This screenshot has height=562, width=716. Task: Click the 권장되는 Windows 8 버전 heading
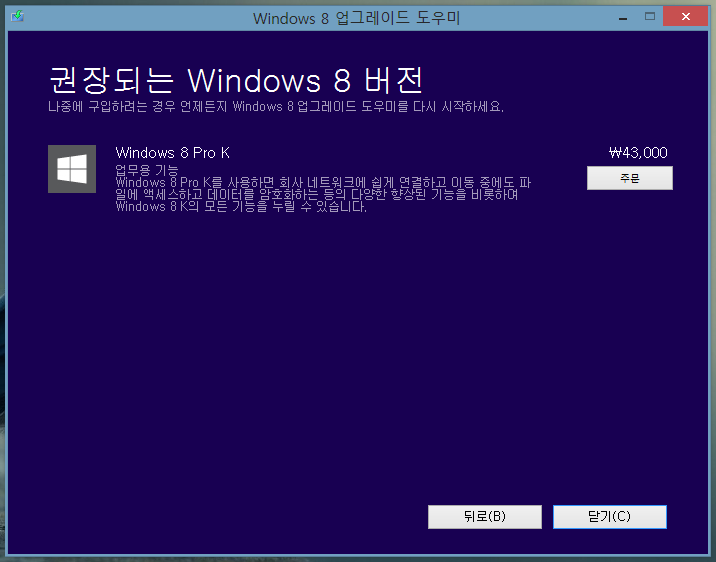[236, 80]
